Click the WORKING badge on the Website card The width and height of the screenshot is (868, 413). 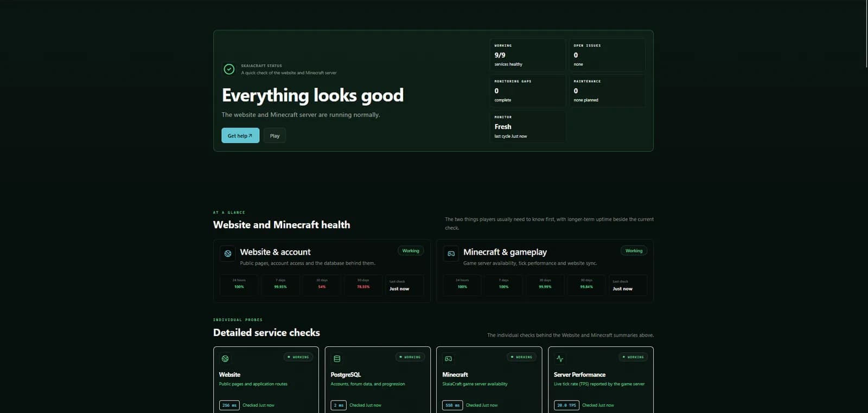(x=298, y=357)
